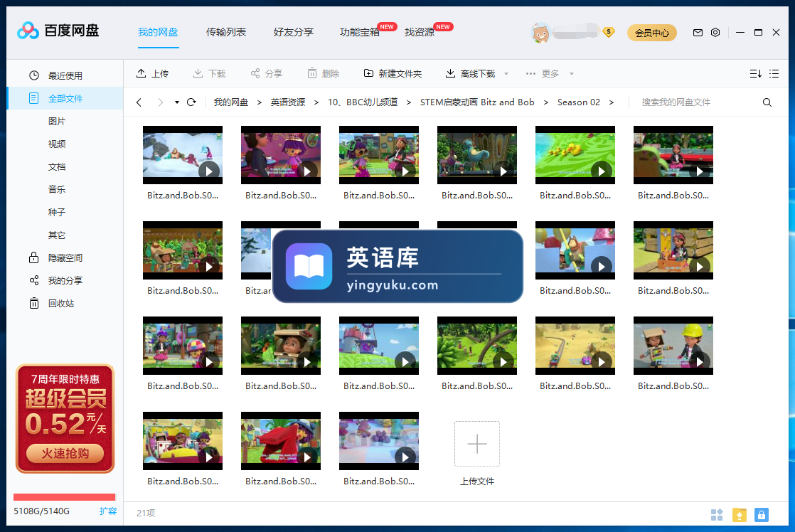Go forward with the right arrow
Screen dimensions: 795x532
point(160,102)
